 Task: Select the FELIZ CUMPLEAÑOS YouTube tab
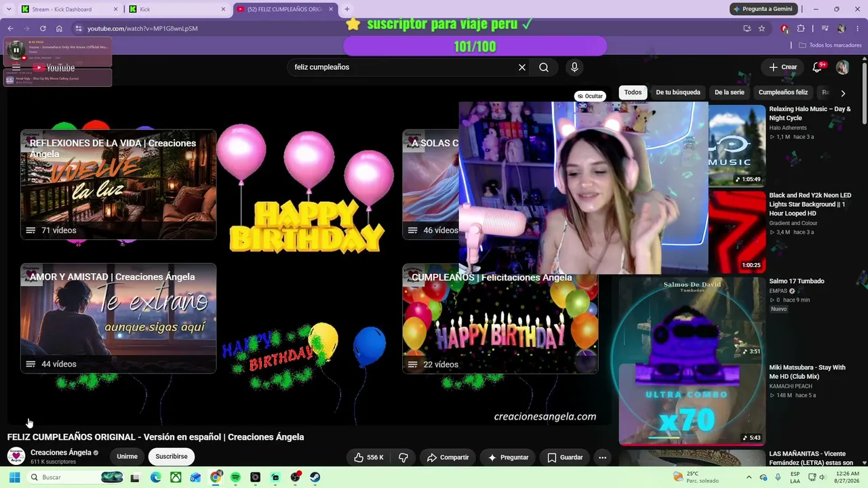click(x=285, y=9)
